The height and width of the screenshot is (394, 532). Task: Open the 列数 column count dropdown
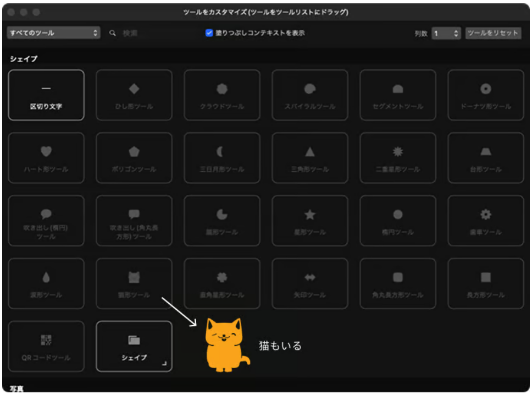(446, 34)
